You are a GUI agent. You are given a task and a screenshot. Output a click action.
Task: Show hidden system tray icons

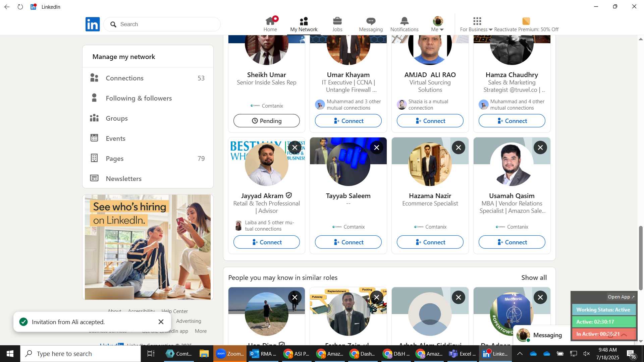(x=520, y=354)
